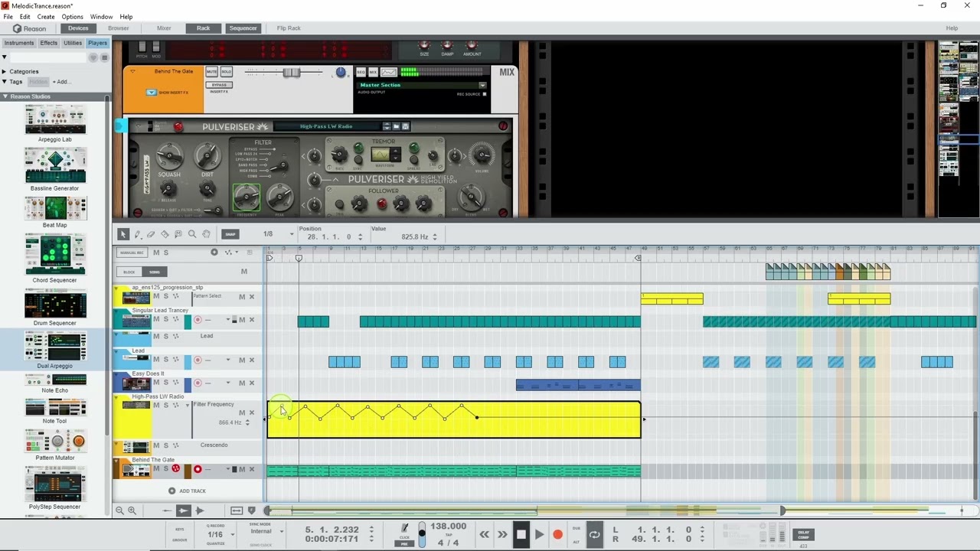Toggle the metronome Click button
980x551 pixels.
404,528
